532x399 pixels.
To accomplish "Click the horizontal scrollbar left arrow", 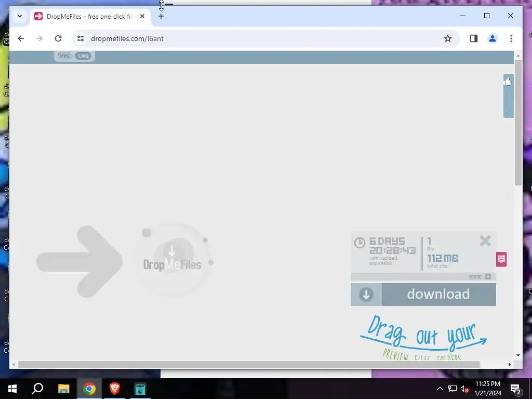I will tap(14, 364).
